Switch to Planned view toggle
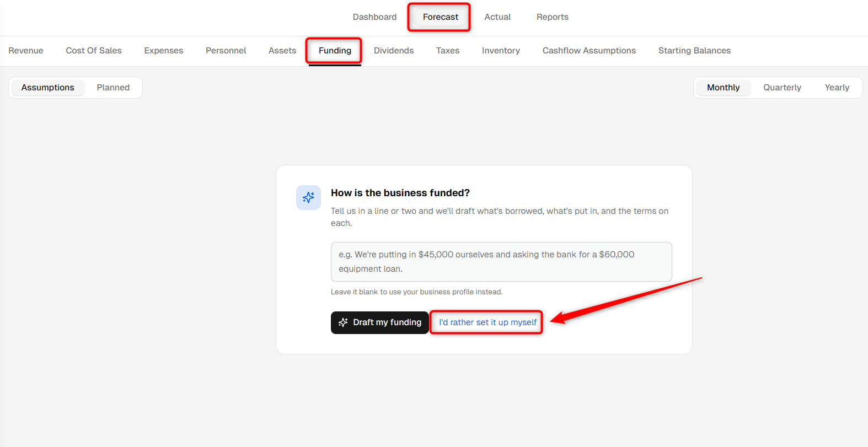 tap(113, 88)
